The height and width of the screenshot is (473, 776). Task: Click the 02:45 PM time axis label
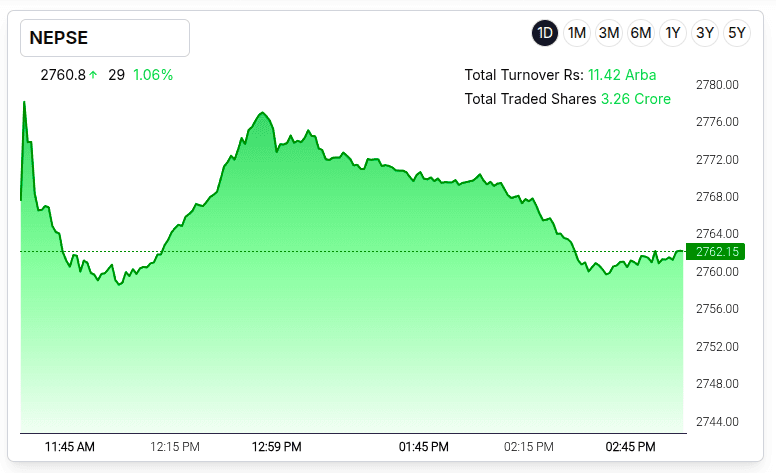(631, 446)
